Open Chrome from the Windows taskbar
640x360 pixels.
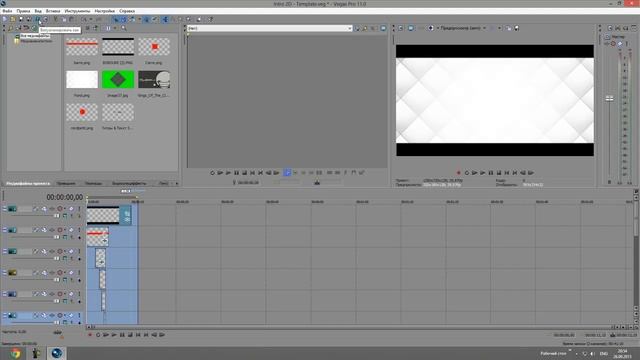click(x=16, y=353)
